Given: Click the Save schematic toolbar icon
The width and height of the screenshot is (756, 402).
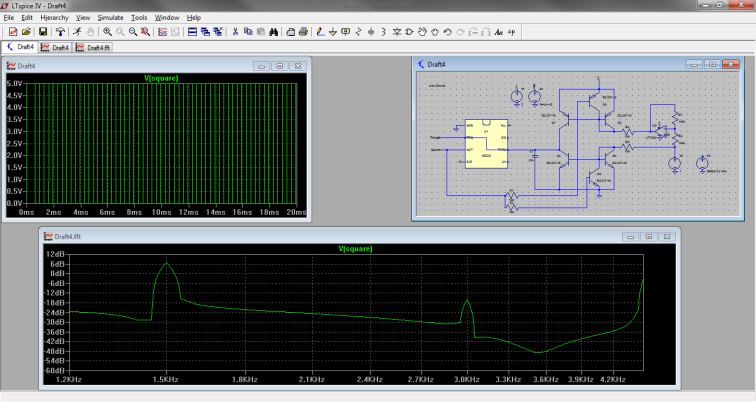Looking at the screenshot, I should tap(43, 32).
